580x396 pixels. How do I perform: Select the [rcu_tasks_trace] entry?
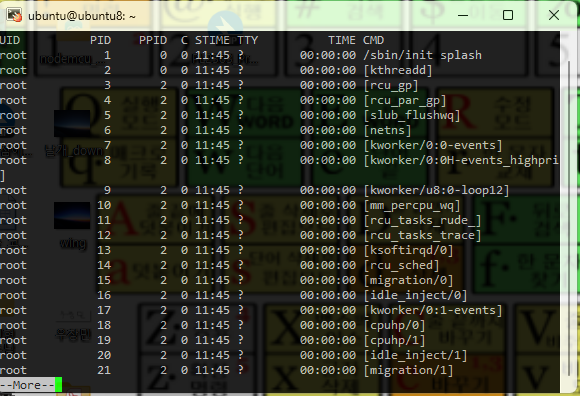[422, 236]
